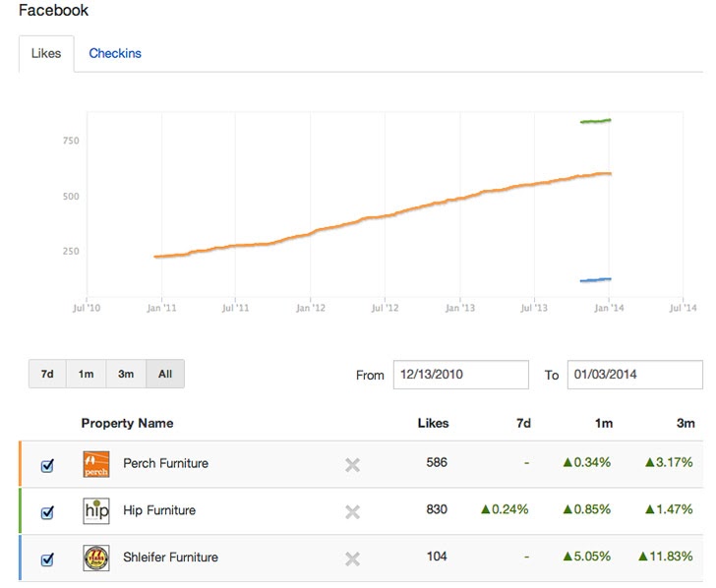Screen dimensions: 716x588
Task: Uncheck the Hip Furniture checkbox
Action: 47,512
